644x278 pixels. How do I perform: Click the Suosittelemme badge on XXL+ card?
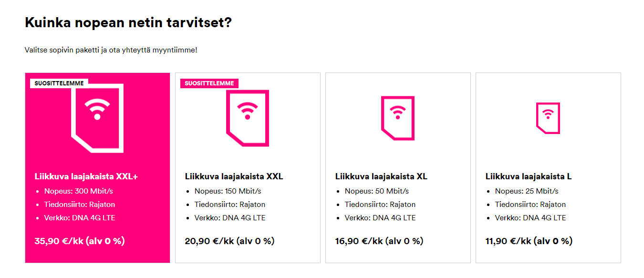click(59, 83)
